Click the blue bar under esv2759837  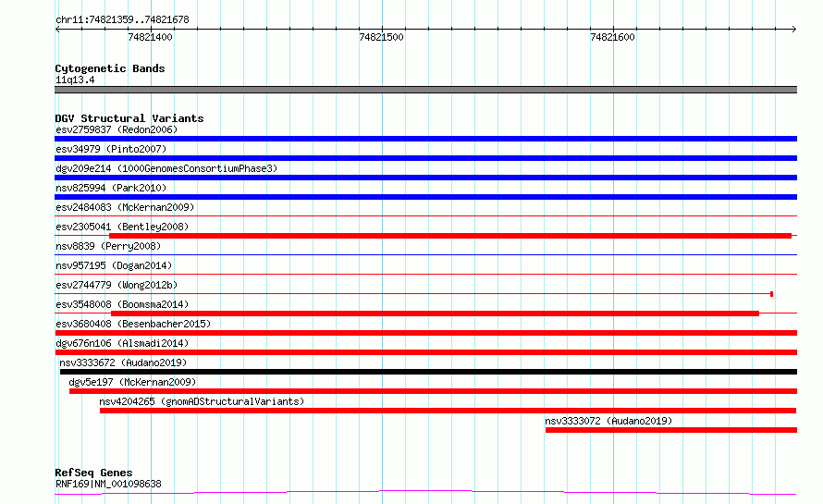425,139
